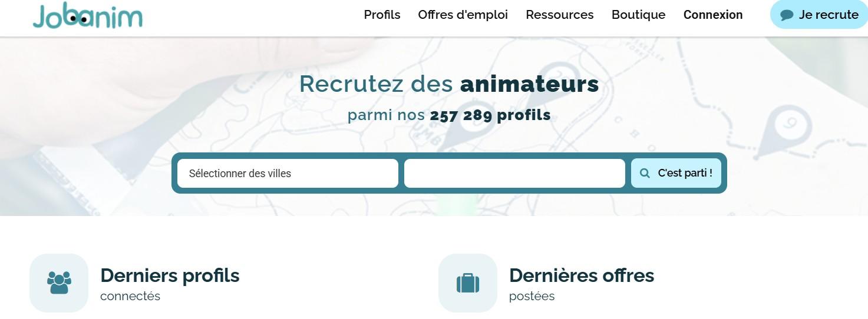Click the speech bubble icon beside Je recrute
This screenshot has width=868, height=319.
tap(787, 15)
